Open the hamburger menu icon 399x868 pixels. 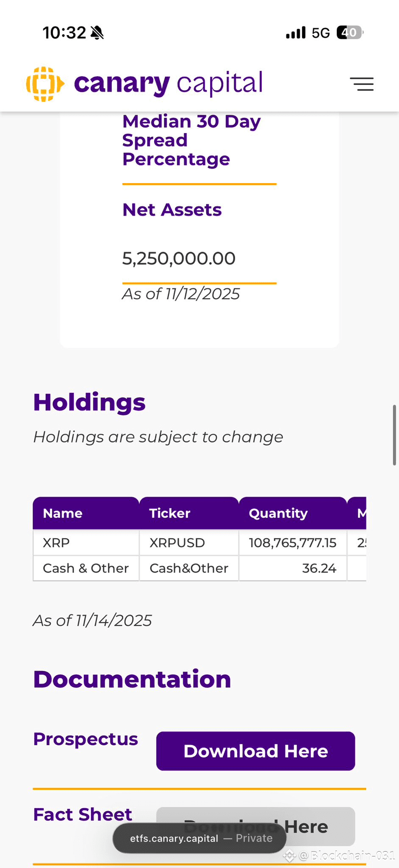coord(361,84)
